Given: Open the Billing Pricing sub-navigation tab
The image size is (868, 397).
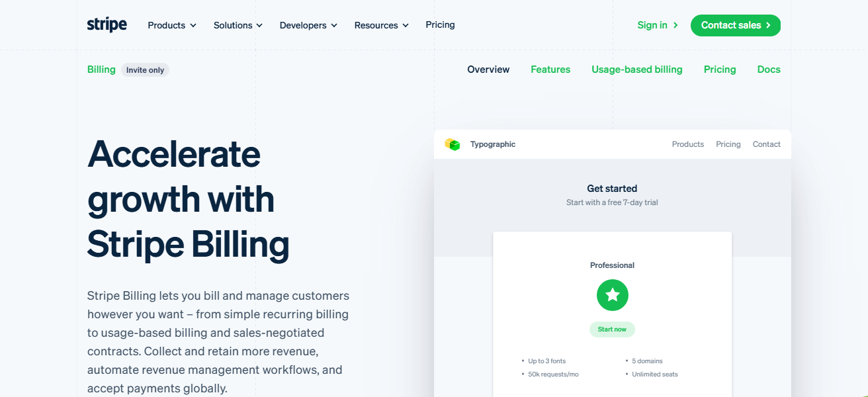Looking at the screenshot, I should point(719,69).
